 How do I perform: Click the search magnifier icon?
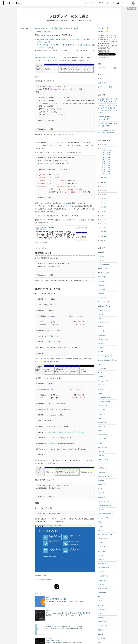click(115, 68)
